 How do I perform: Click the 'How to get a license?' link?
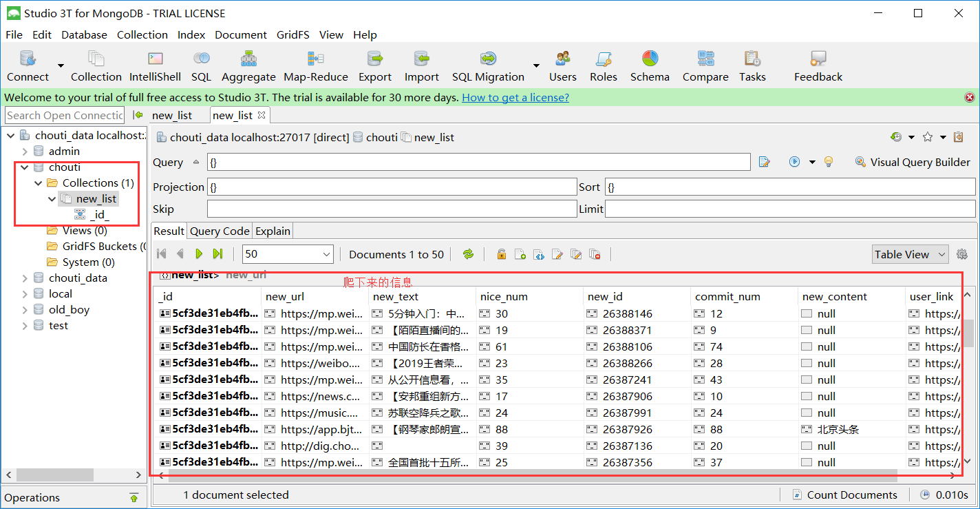515,98
